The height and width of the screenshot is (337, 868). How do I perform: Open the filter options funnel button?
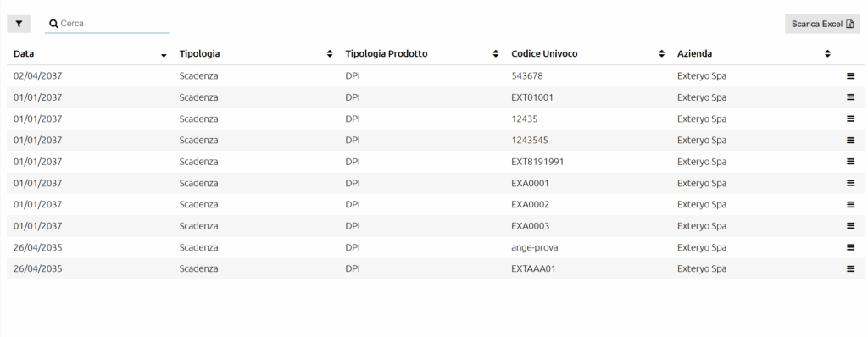pos(19,24)
